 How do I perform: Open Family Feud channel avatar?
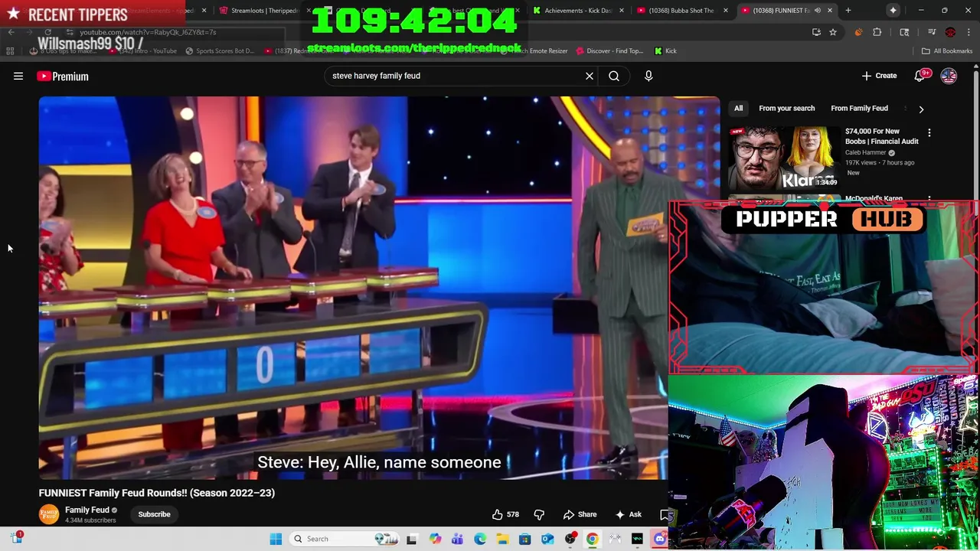click(x=49, y=514)
